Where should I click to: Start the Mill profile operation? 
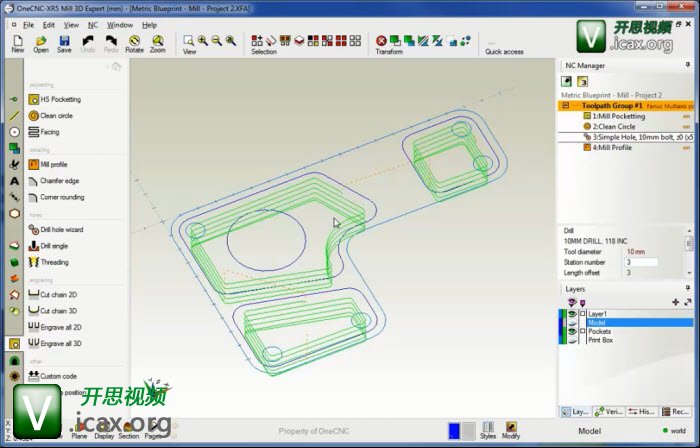[48, 165]
